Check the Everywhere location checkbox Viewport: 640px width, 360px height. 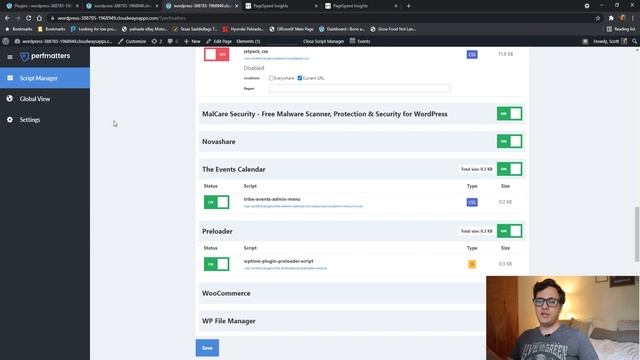[x=271, y=78]
